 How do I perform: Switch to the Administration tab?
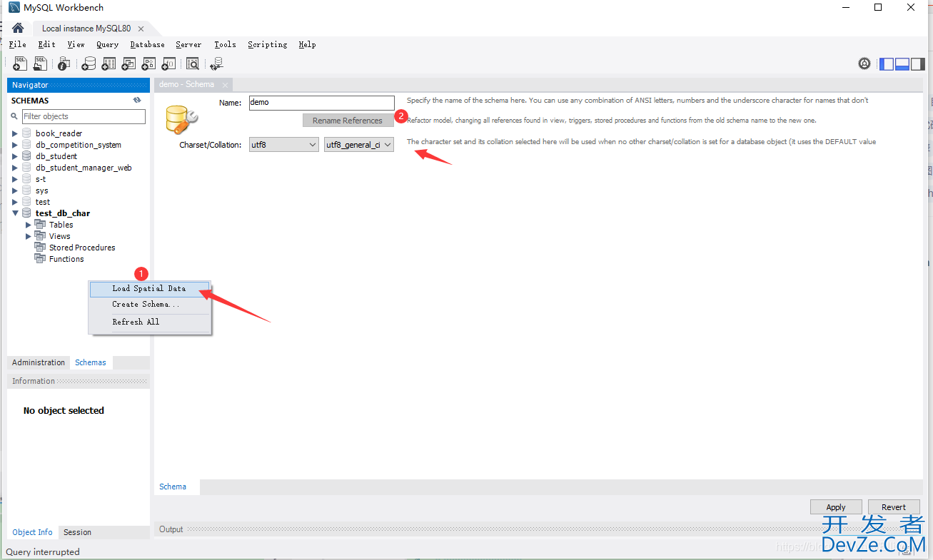[x=39, y=362]
